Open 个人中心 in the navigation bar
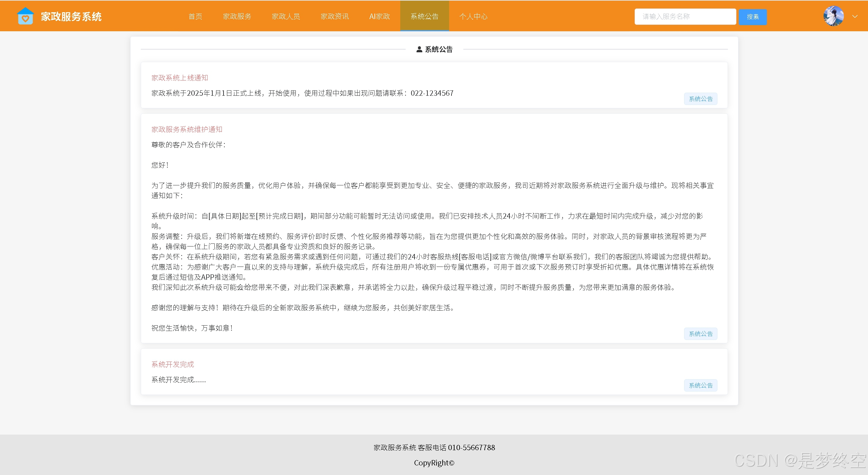The height and width of the screenshot is (475, 868). pos(473,16)
